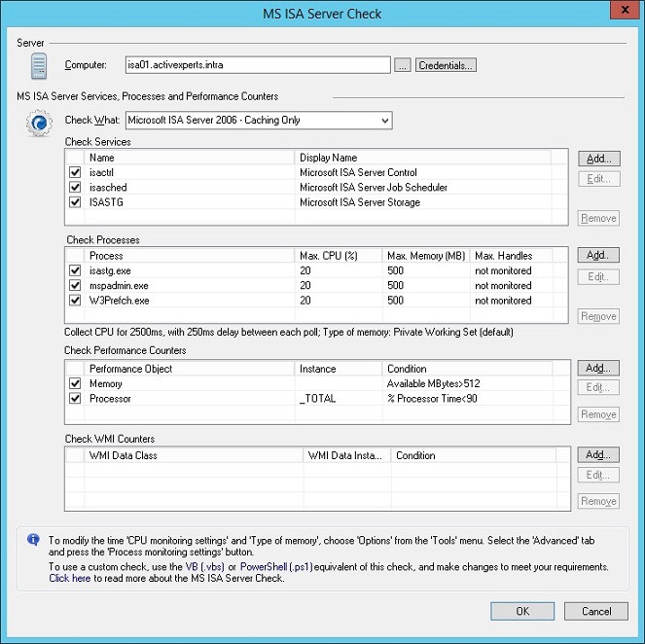This screenshot has width=645, height=644.
Task: Click mspadmin.exe 'not monitored' handles cell
Action: point(503,285)
